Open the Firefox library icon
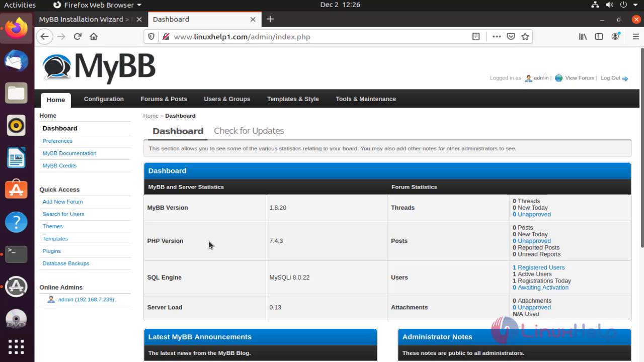The height and width of the screenshot is (362, 644). click(x=583, y=37)
